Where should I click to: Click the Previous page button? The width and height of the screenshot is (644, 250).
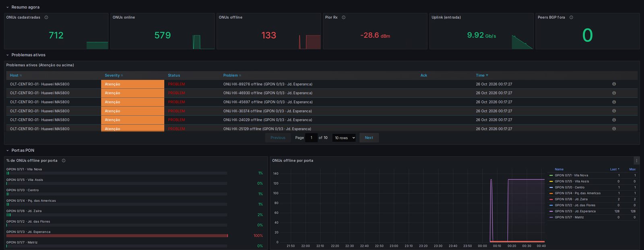pyautogui.click(x=278, y=138)
